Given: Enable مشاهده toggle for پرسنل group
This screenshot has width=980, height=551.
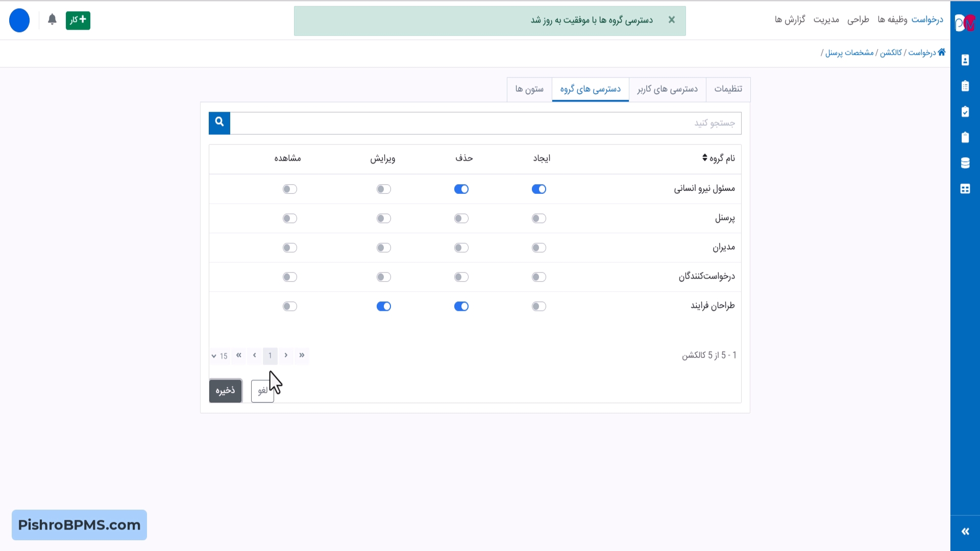Looking at the screenshot, I should pos(290,218).
